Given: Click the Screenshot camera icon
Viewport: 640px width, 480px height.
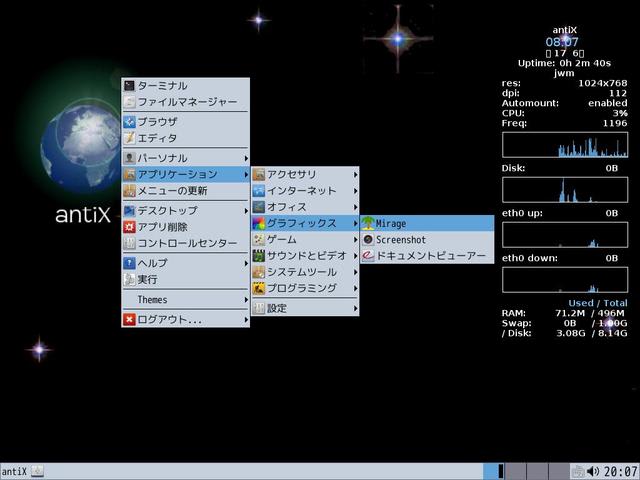Looking at the screenshot, I should (368, 240).
